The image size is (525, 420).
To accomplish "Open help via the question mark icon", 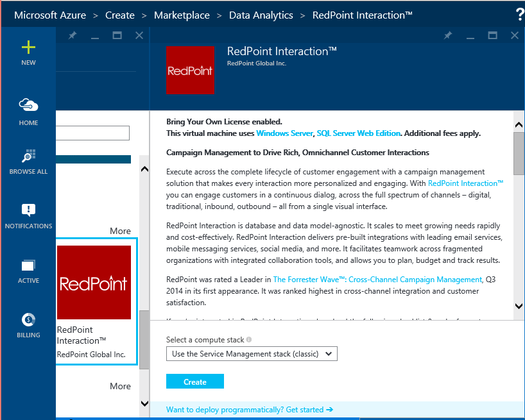I will (520, 13).
